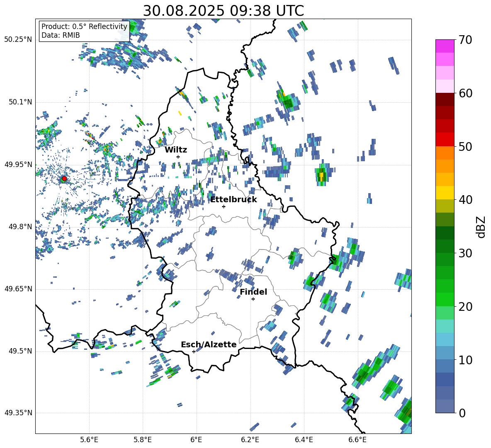The width and height of the screenshot is (491, 448).
Task: Click the Ettelbruck station cross marker
Action: tap(224, 206)
